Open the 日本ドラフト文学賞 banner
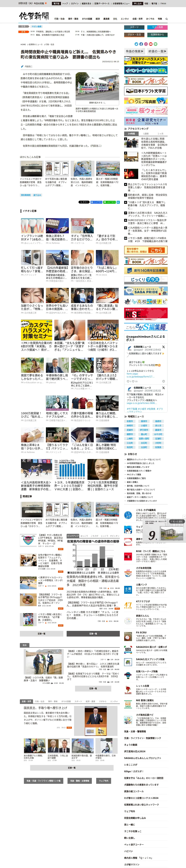Image resolution: width=186 pixels, height=868 pixels. 146,91
